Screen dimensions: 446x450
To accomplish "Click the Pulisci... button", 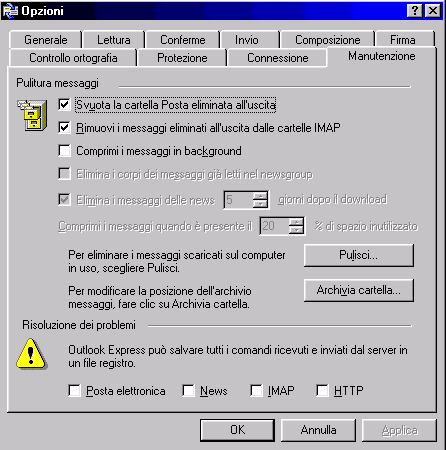I will (x=359, y=255).
